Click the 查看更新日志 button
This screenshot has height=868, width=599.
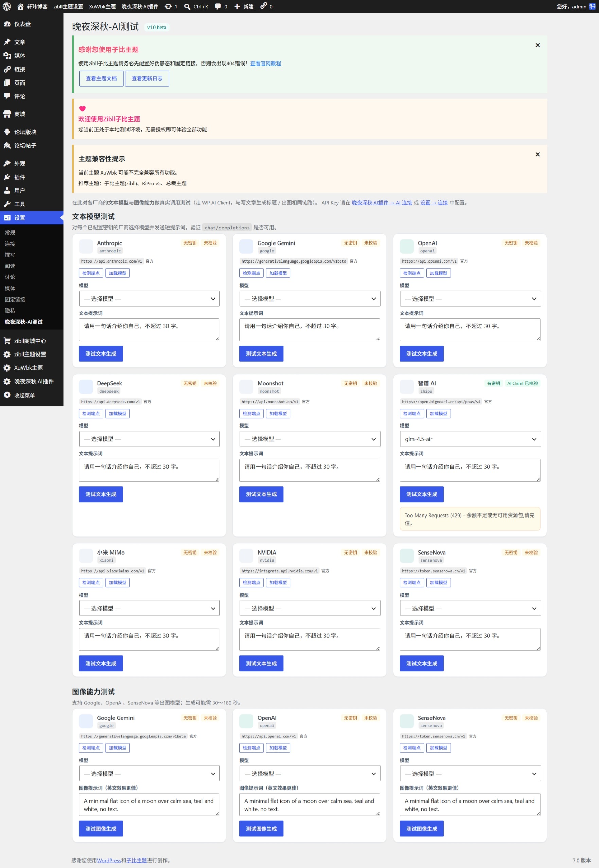[x=147, y=78]
